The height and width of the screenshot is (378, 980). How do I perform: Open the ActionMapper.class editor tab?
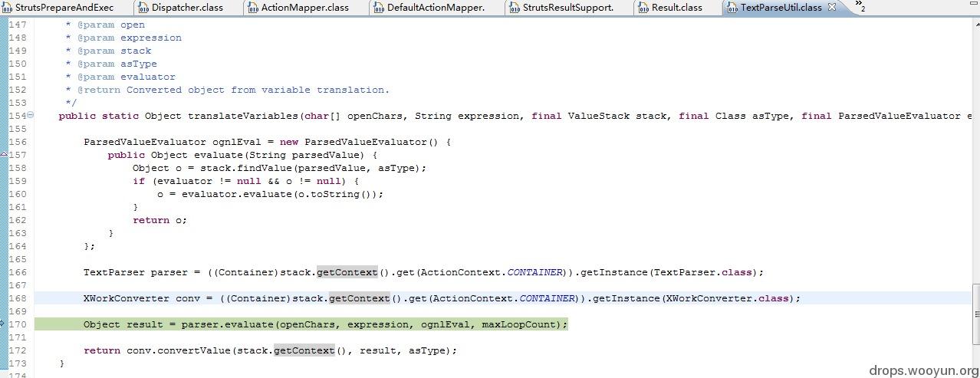(304, 8)
